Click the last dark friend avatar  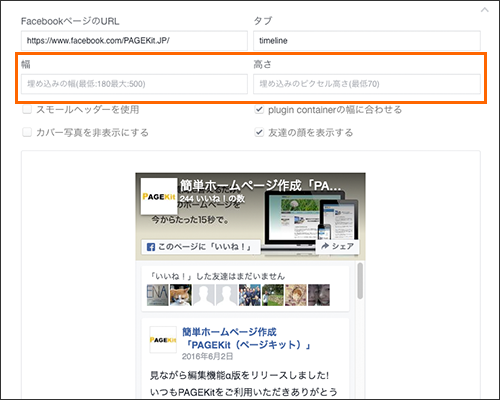(x=319, y=295)
